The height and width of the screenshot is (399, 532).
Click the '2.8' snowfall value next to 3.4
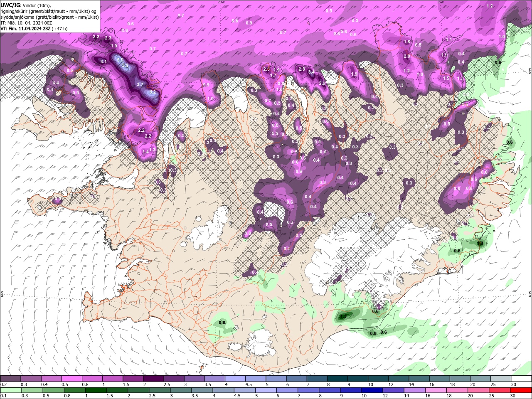(x=302, y=69)
